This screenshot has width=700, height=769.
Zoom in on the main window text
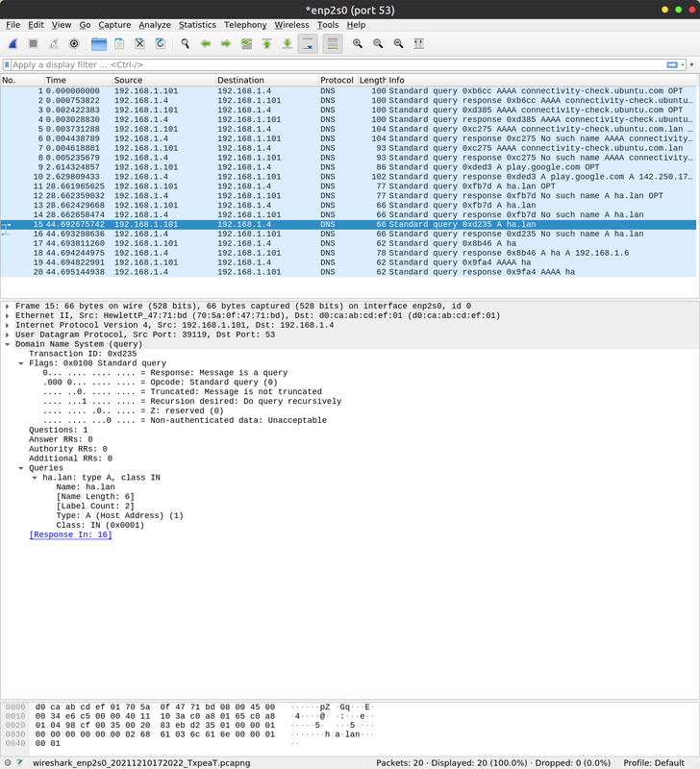[358, 43]
